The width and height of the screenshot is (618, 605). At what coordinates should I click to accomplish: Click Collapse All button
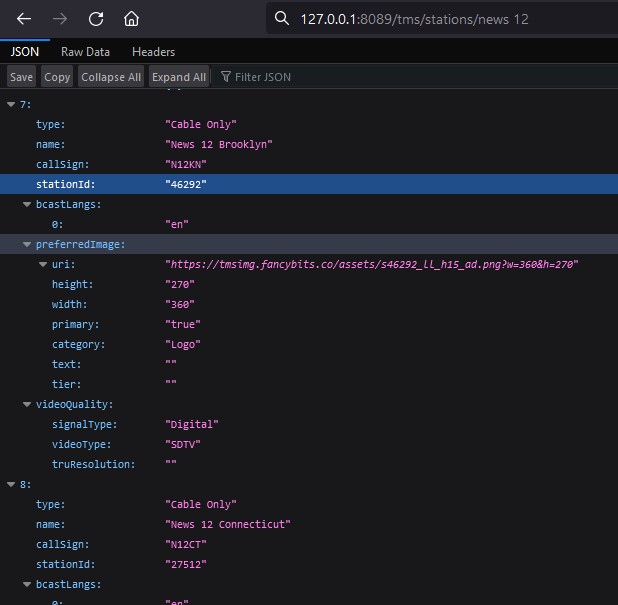coord(111,77)
